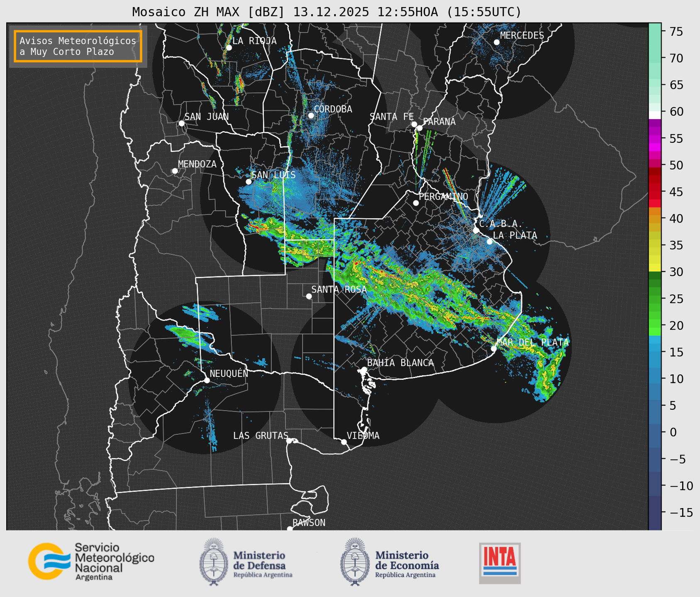Click the 0 tick label on the scale

click(673, 433)
